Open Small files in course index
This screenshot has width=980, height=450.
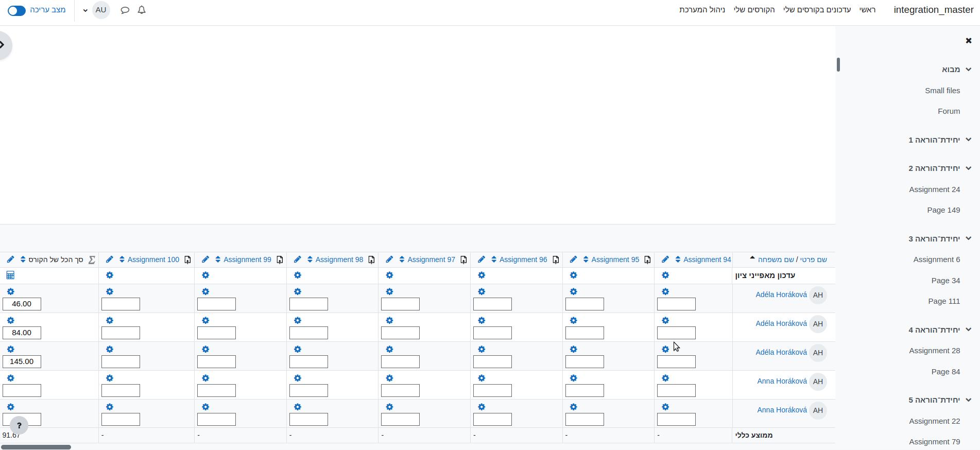pyautogui.click(x=942, y=91)
